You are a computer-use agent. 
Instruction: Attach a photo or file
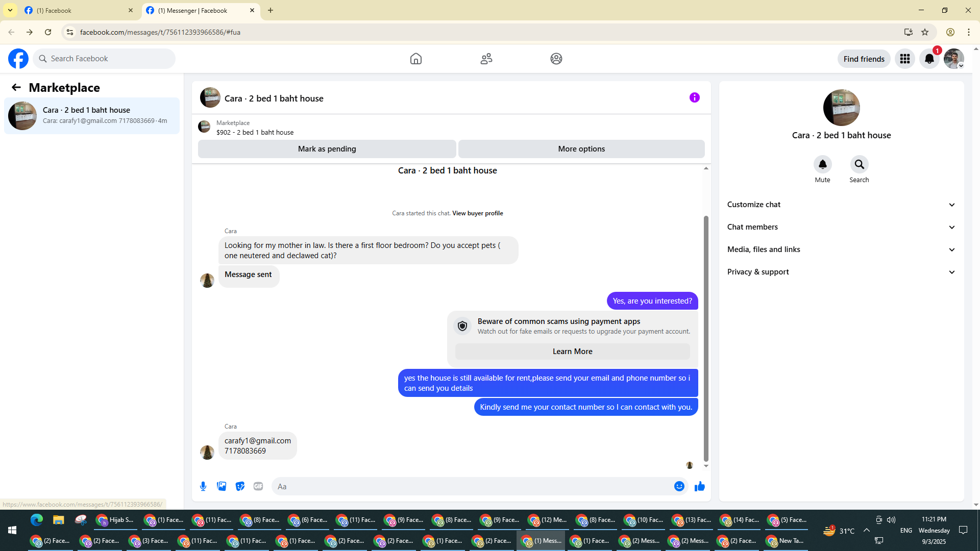[x=222, y=486]
